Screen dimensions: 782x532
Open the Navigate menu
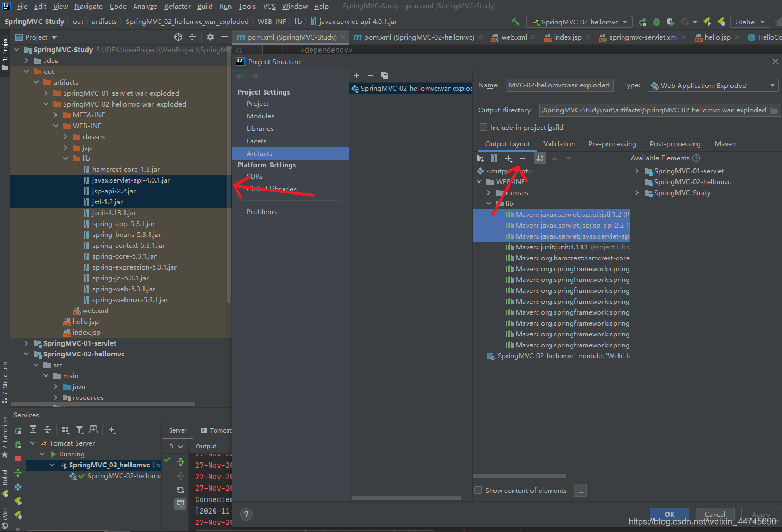tap(89, 7)
